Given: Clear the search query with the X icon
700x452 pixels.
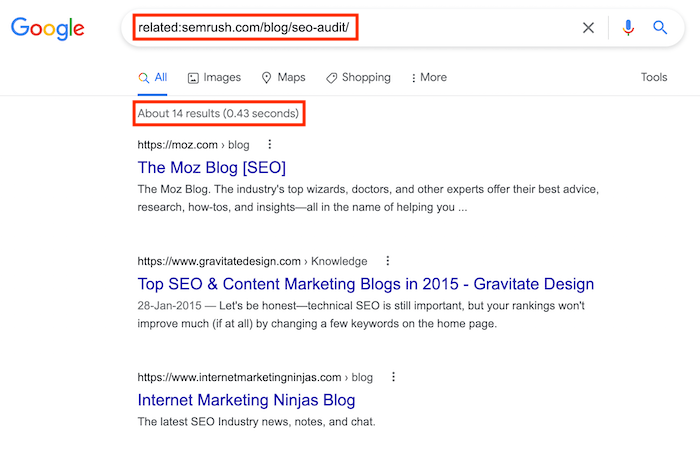Looking at the screenshot, I should point(588,28).
